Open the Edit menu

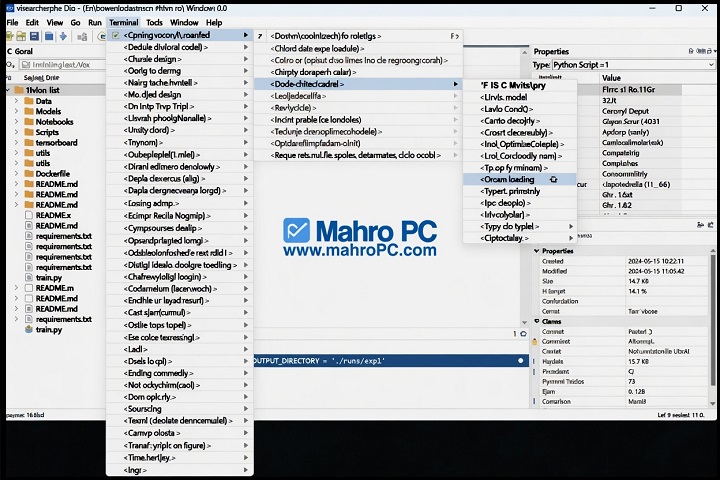tap(32, 23)
